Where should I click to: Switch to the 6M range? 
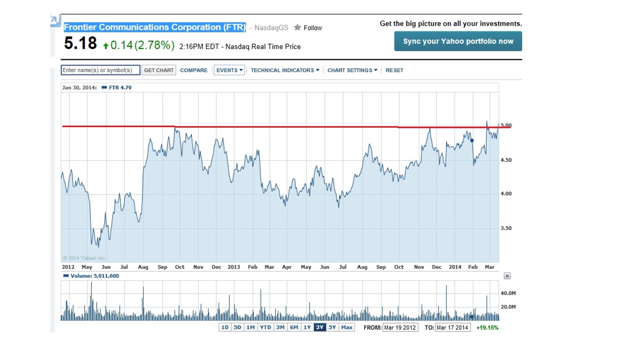[x=294, y=327]
